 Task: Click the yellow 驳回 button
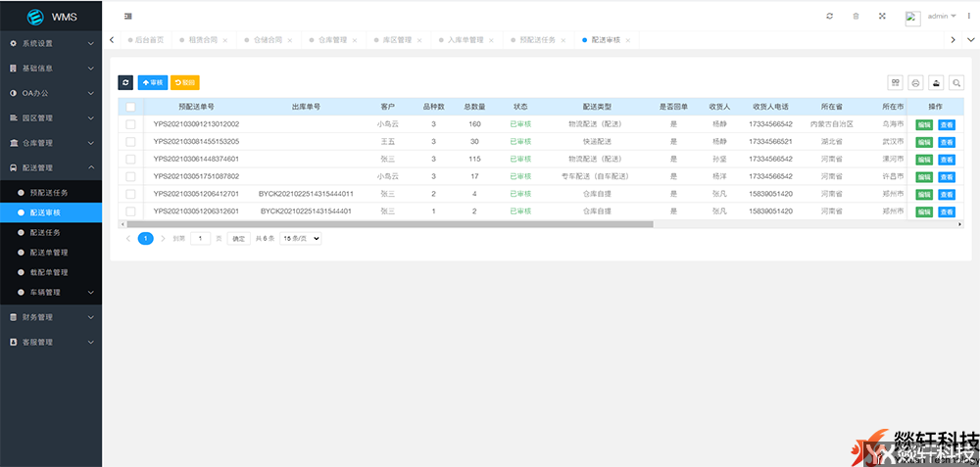click(184, 83)
